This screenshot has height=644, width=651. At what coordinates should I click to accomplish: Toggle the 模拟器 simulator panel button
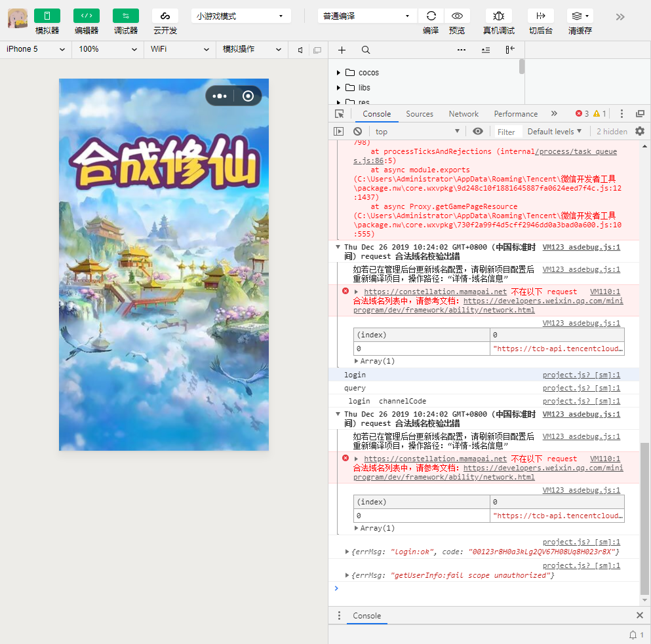pos(47,16)
